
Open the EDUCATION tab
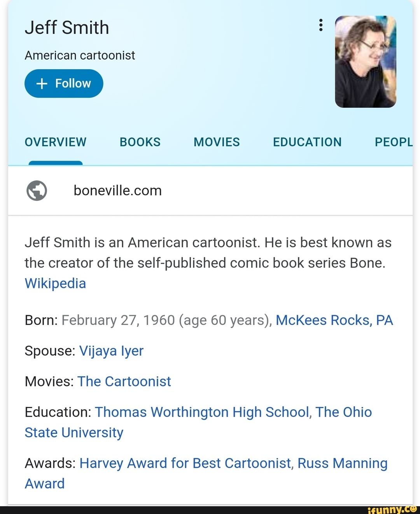307,142
